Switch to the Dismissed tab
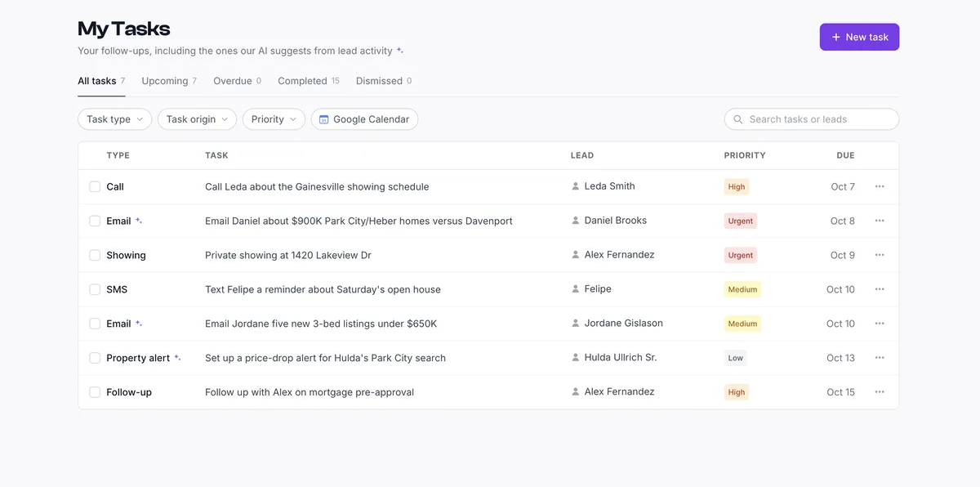 [384, 81]
